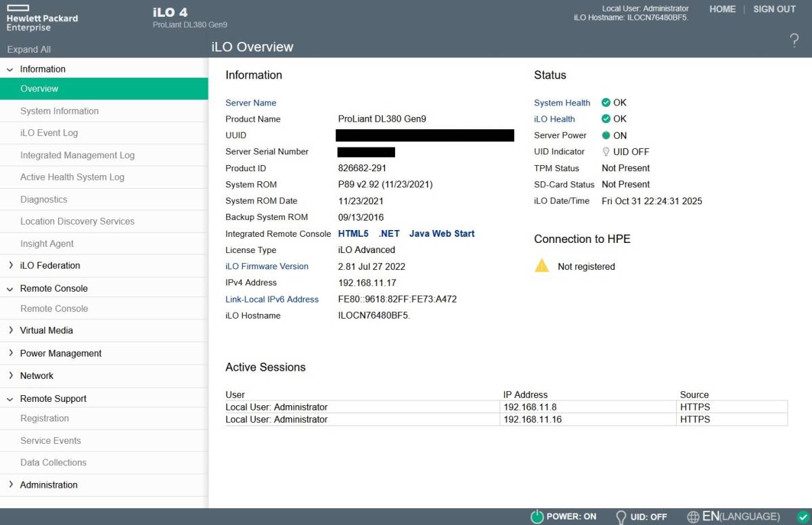
Task: Click the green health checkmark in footer
Action: [803, 517]
